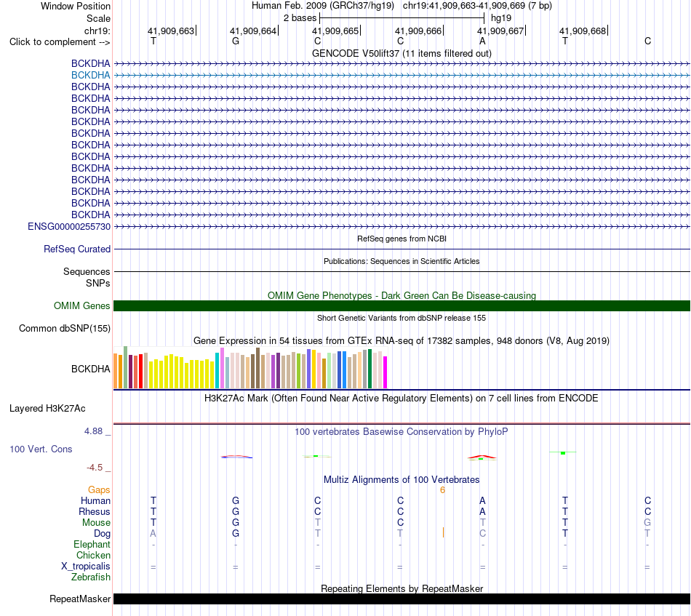Click the black RepeatMasker bar

point(402,599)
